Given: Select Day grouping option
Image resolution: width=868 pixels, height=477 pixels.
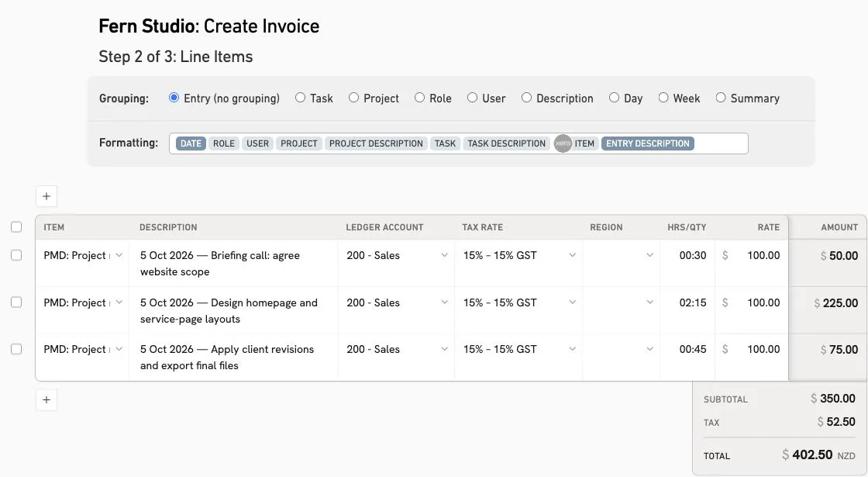Looking at the screenshot, I should click(x=614, y=98).
